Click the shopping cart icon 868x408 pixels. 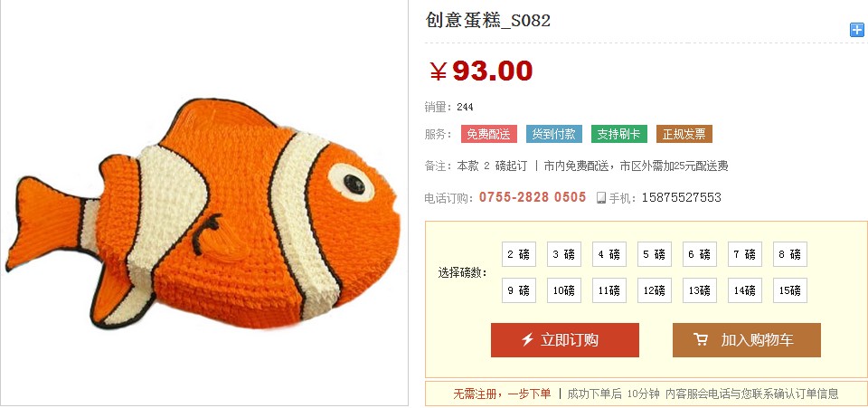pyautogui.click(x=701, y=339)
